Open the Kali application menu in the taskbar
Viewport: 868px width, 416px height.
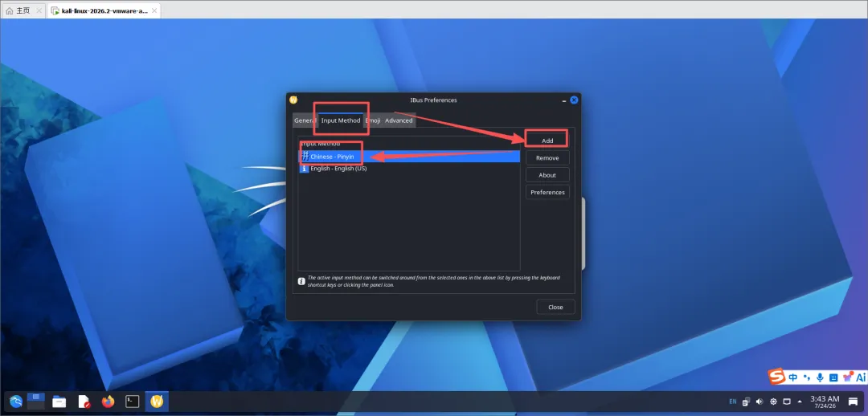[16, 402]
